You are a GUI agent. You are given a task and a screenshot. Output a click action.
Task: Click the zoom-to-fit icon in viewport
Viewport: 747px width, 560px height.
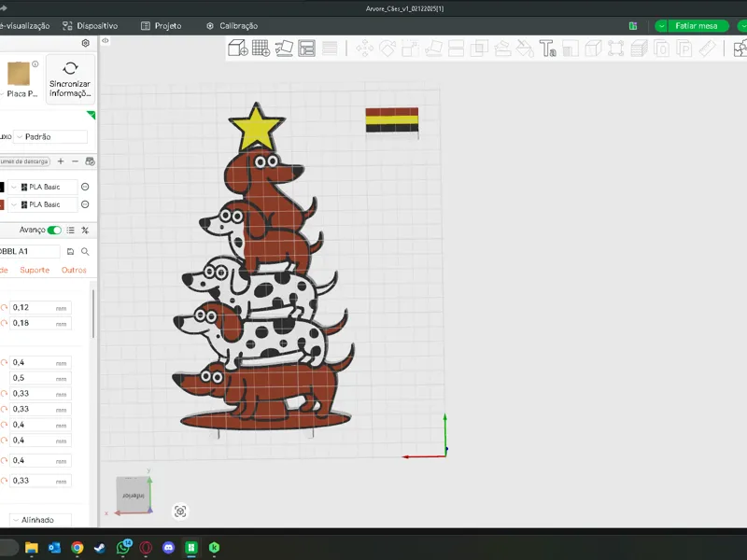click(180, 511)
